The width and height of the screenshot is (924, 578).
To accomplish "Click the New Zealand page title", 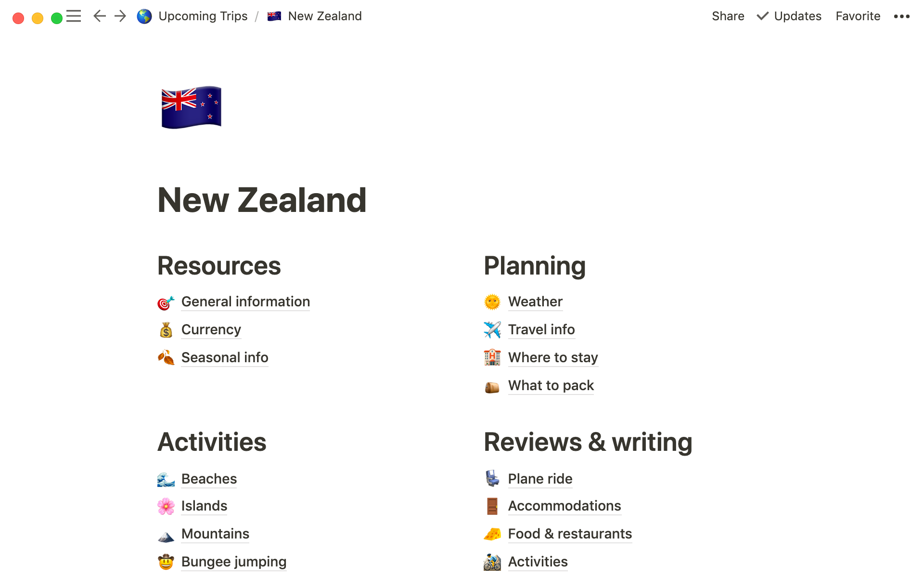I will click(x=262, y=200).
